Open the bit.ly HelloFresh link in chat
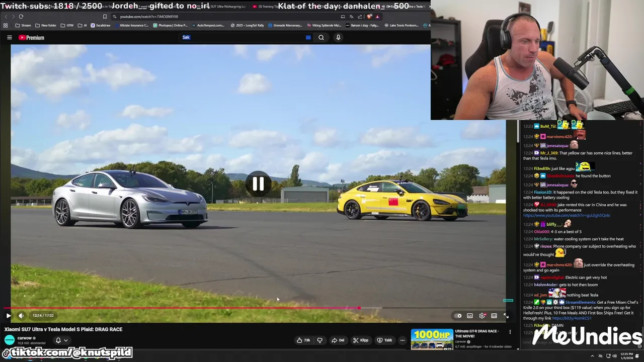The image size is (644, 362). click(573, 318)
